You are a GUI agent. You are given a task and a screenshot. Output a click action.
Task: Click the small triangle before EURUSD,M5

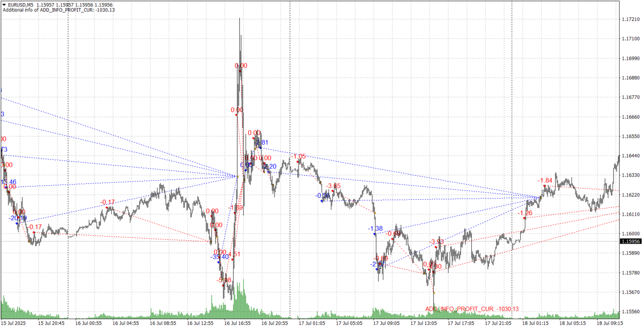point(4,4)
